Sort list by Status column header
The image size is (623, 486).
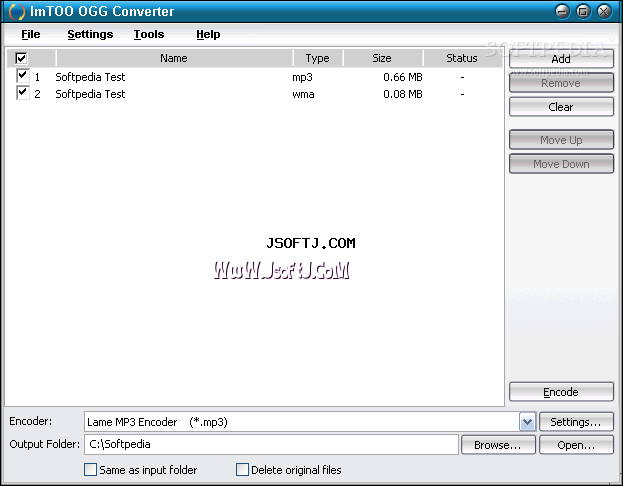click(462, 58)
